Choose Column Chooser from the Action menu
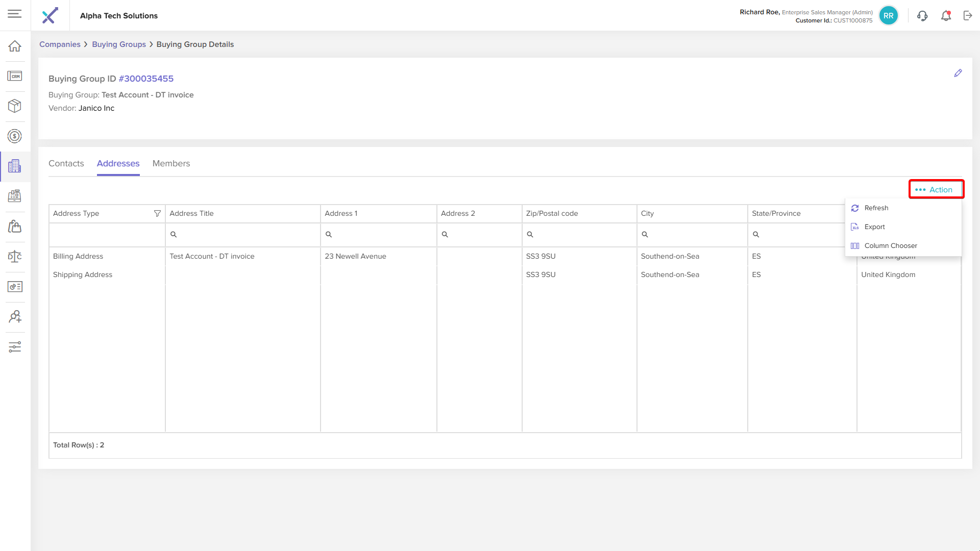 tap(890, 246)
